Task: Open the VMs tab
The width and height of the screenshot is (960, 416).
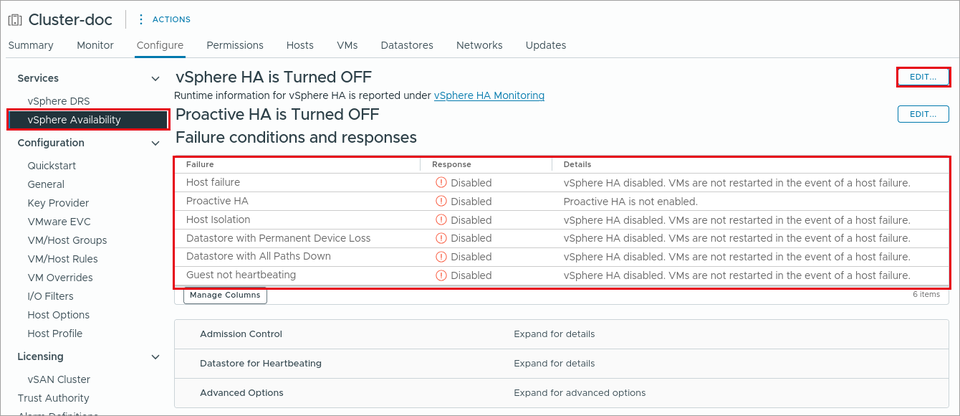Action: [x=347, y=45]
